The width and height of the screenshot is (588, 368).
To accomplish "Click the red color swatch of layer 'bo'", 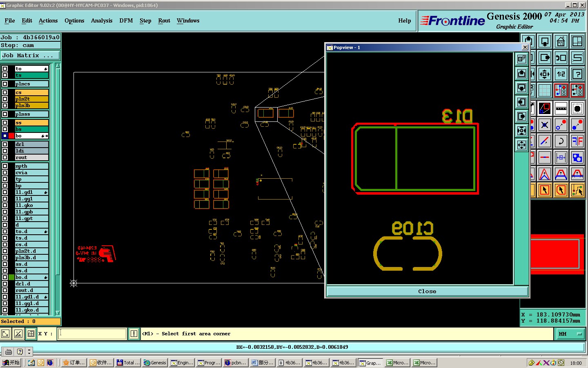I will coord(11,136).
